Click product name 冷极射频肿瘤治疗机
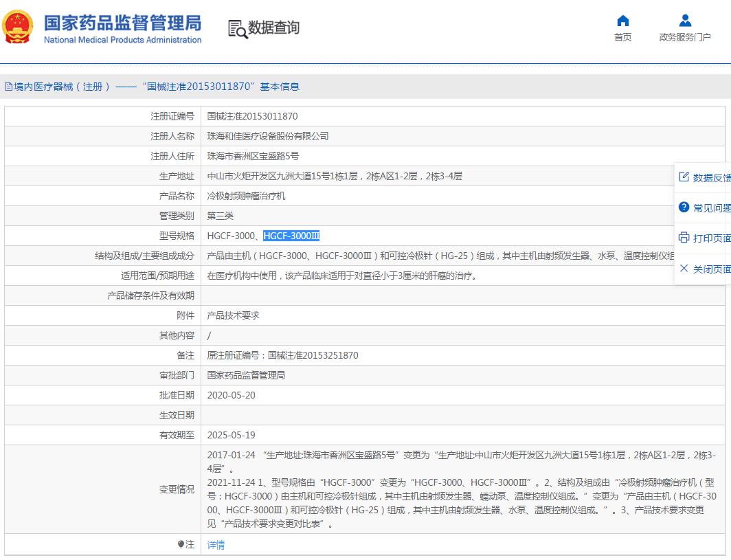731x560 pixels. tap(246, 197)
